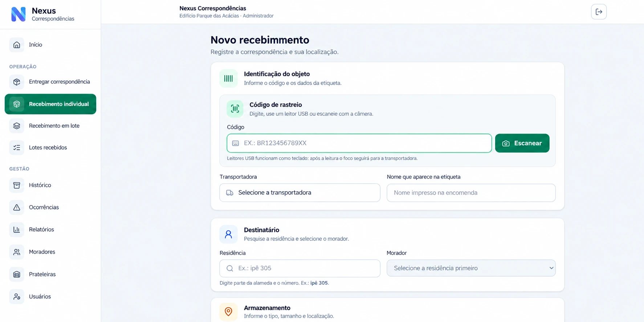Click the scan icon beside Código de rastreio
644x322 pixels.
click(x=235, y=109)
